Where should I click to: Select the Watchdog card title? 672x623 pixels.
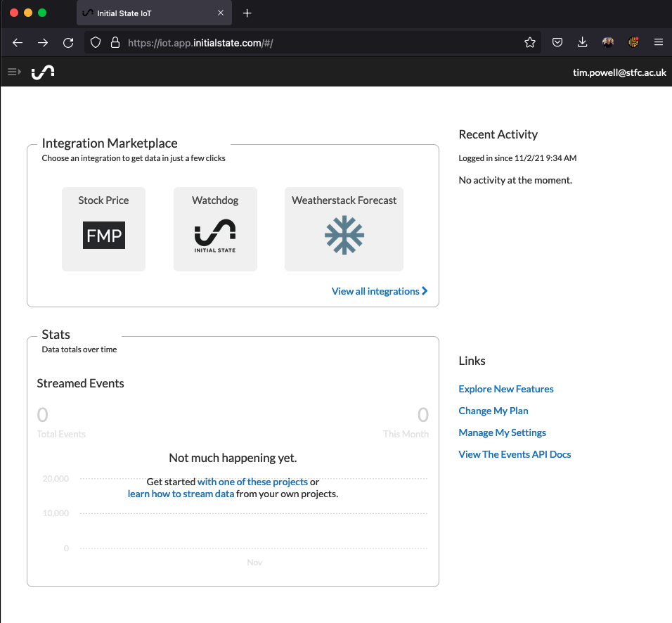(x=215, y=200)
